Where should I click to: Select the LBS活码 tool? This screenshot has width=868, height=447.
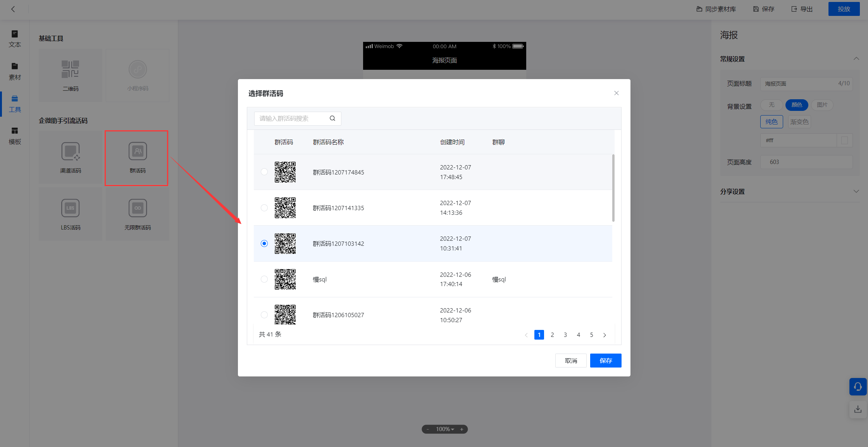[x=71, y=214]
